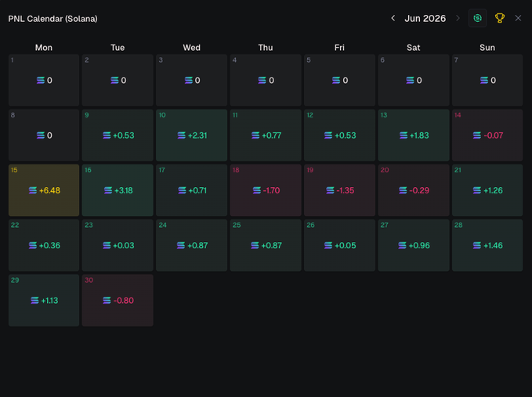Screen dimensions: 532x397
Task: Select the June 3 day cell
Action: click(191, 81)
